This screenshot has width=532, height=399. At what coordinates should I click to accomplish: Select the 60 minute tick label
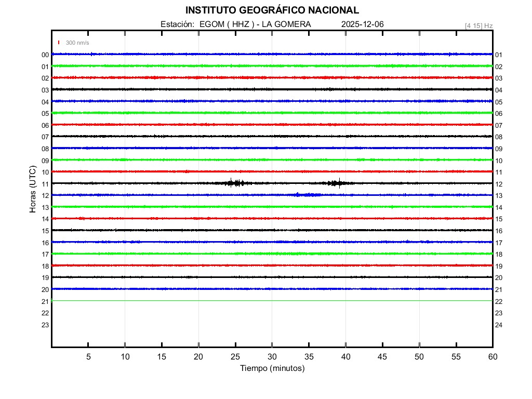492,356
